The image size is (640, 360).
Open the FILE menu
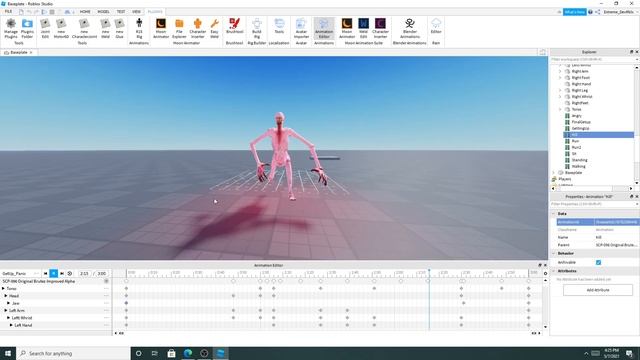coord(8,11)
